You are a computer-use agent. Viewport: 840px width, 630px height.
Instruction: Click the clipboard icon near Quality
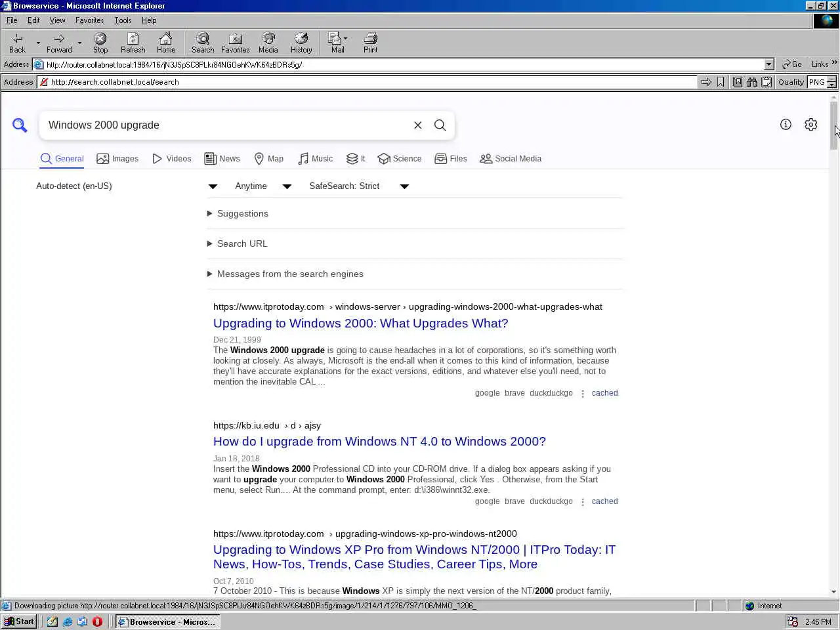coord(766,82)
